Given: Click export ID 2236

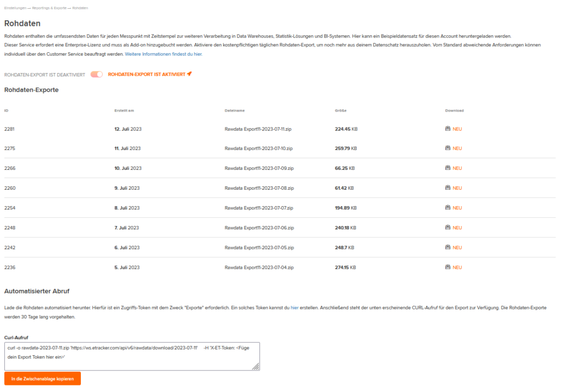Looking at the screenshot, I should coord(10,267).
